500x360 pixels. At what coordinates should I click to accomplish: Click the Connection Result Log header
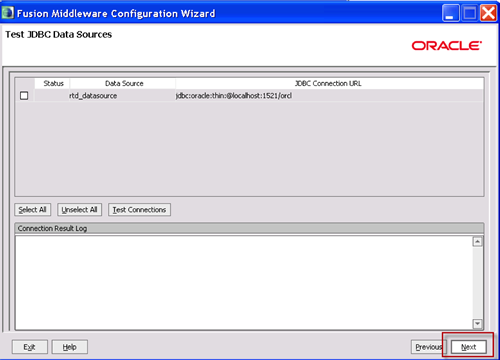(x=249, y=228)
